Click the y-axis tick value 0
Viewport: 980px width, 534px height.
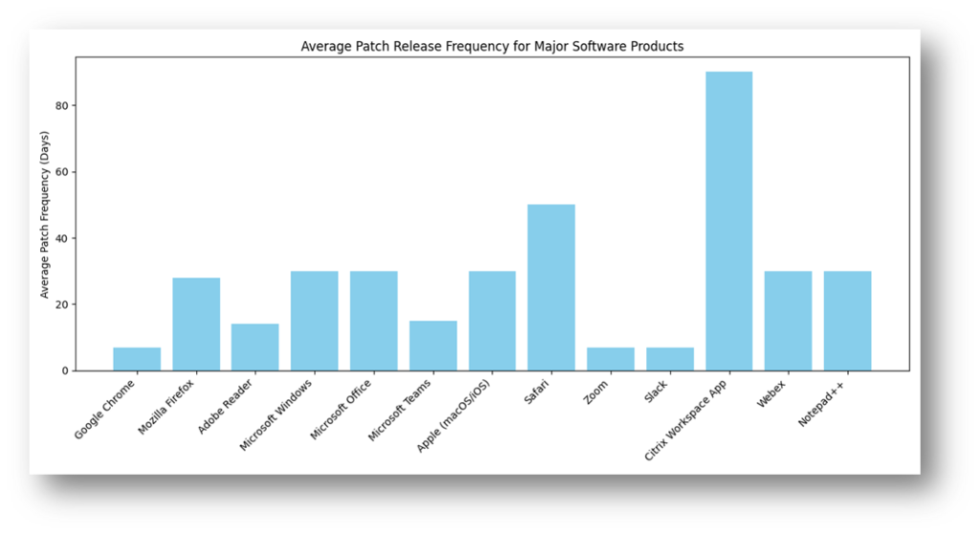pos(65,370)
